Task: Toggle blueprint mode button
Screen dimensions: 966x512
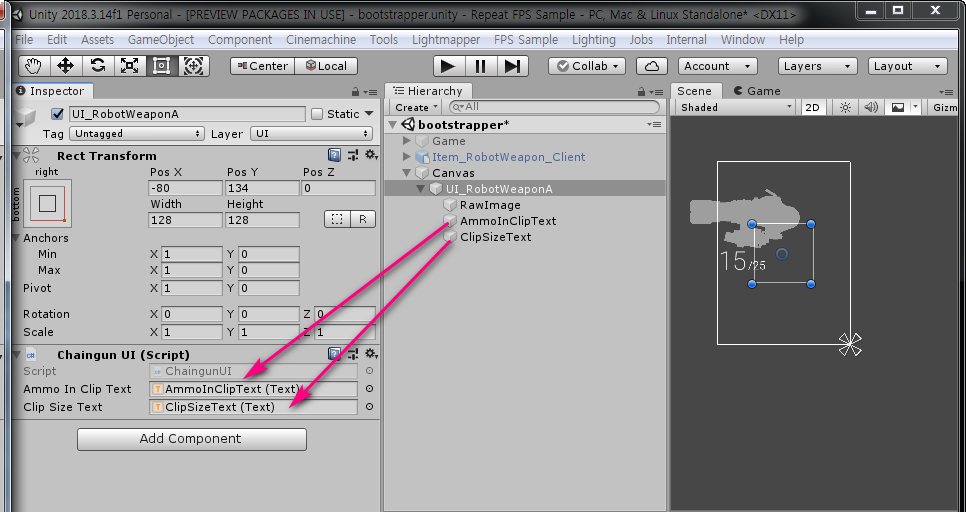Action: coord(337,219)
